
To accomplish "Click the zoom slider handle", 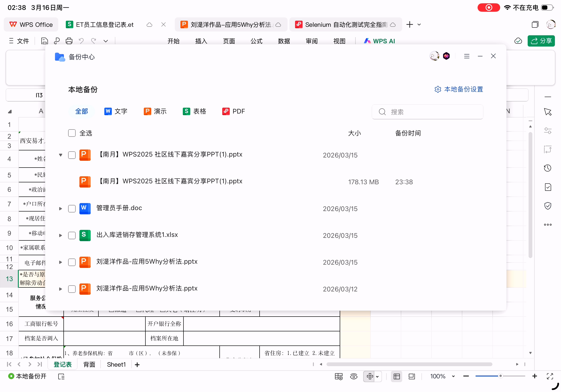I will pos(500,376).
